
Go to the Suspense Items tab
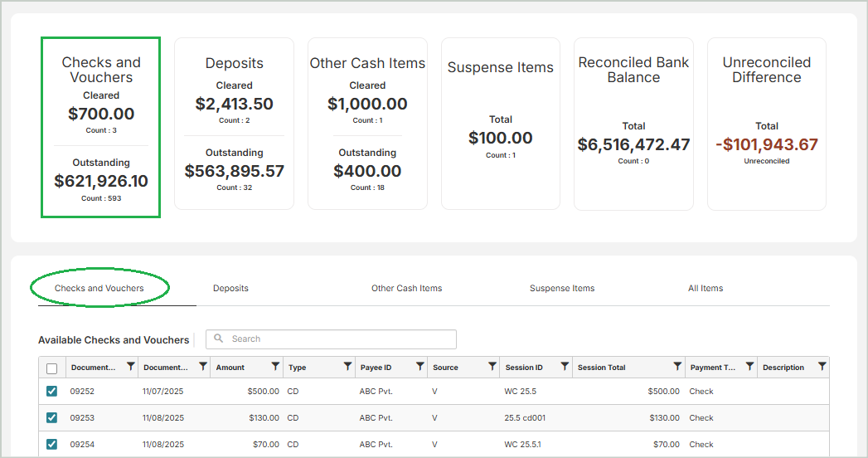pyautogui.click(x=562, y=289)
